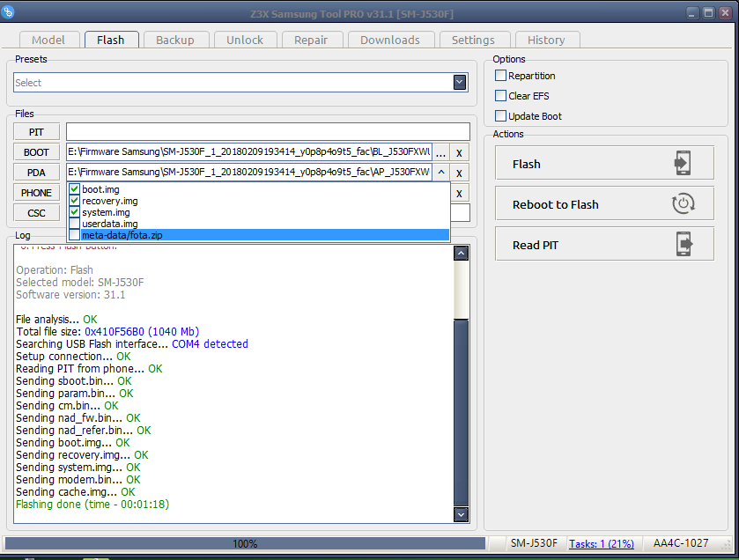Clear the PDA file with X button
This screenshot has width=739, height=560.
click(x=459, y=173)
